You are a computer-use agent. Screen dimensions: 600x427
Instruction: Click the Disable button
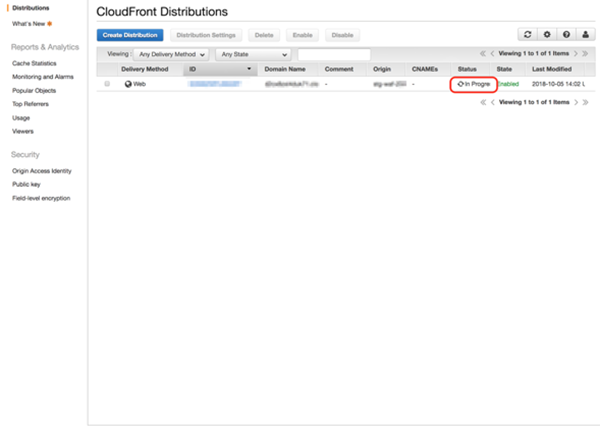[342, 35]
